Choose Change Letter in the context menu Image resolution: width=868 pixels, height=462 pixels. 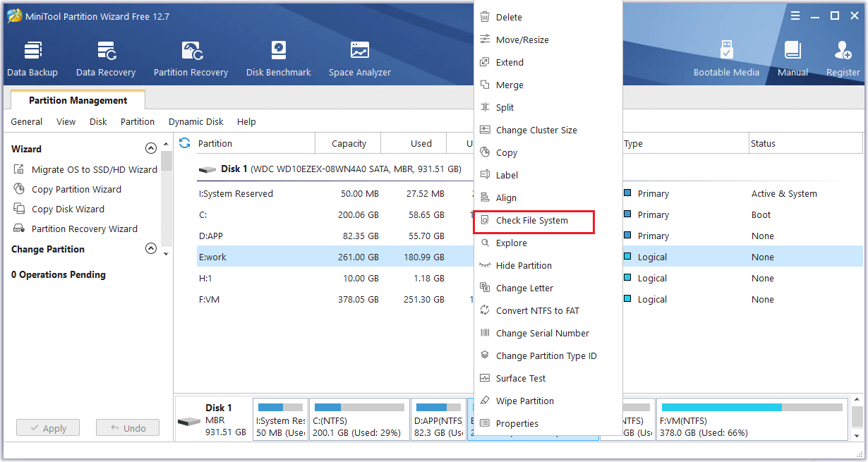tap(548, 288)
